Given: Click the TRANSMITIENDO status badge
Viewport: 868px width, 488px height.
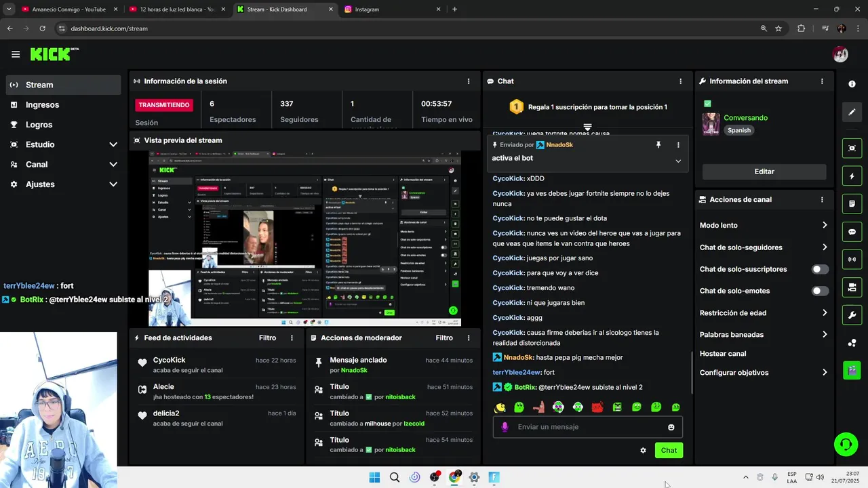Looking at the screenshot, I should pyautogui.click(x=164, y=105).
